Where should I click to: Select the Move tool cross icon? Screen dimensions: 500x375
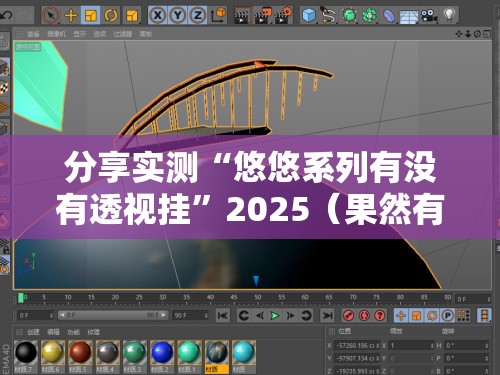click(71, 15)
